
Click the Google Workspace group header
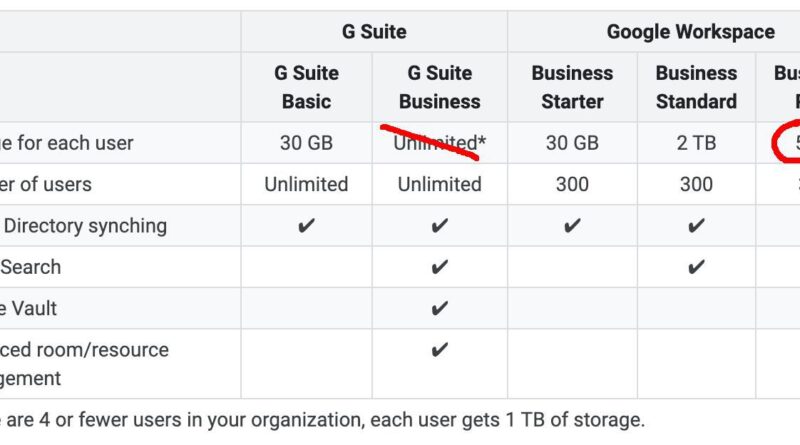pyautogui.click(x=690, y=32)
